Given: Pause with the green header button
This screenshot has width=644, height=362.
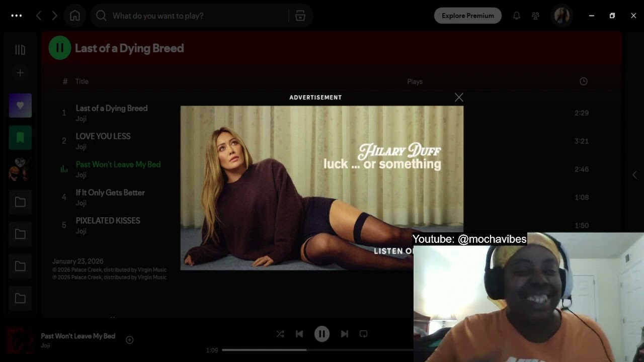Looking at the screenshot, I should 60,48.
